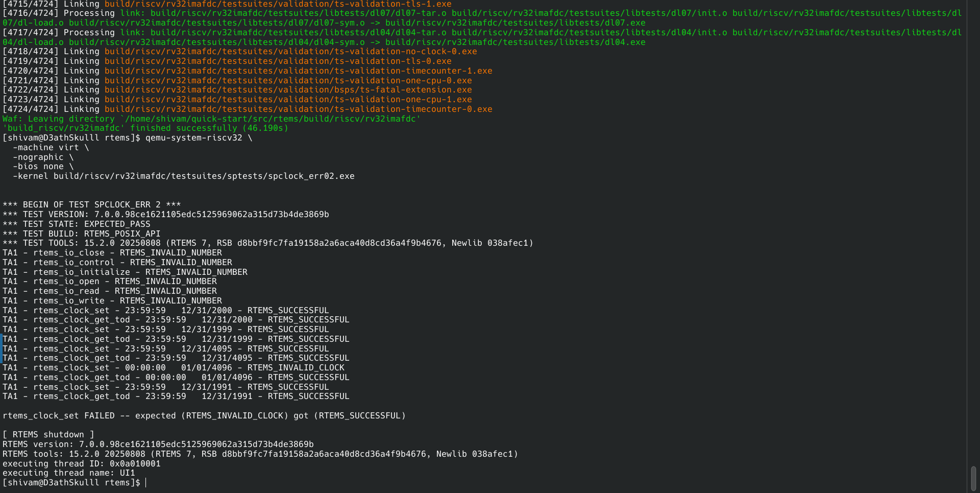980x493 pixels.
Task: Click the Waf leaving directory path
Action: 273,119
